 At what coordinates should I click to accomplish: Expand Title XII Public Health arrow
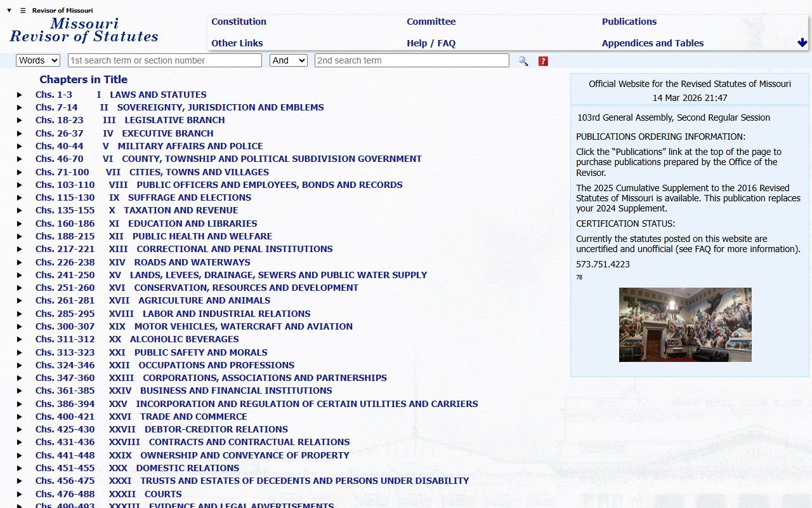tap(20, 236)
